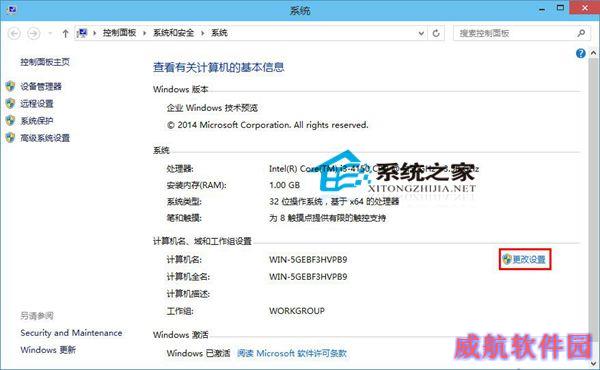Open Windows 更新 link

click(x=48, y=350)
